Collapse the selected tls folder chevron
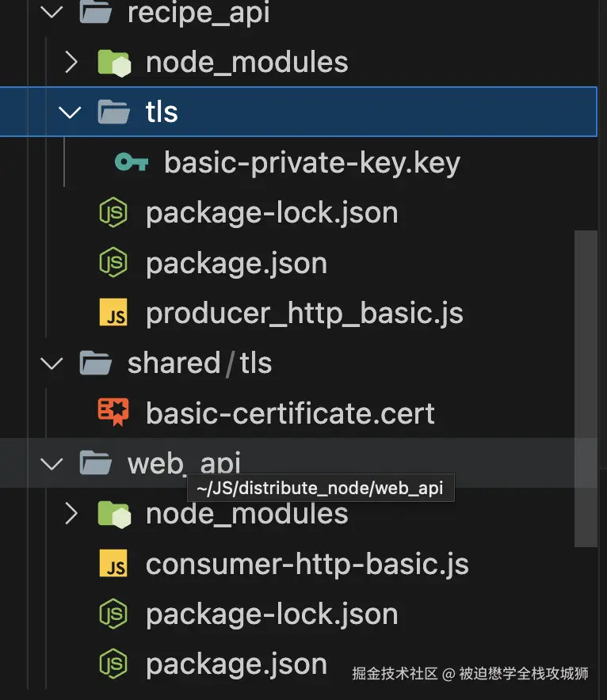Screen dimensions: 607x700 click(71, 112)
